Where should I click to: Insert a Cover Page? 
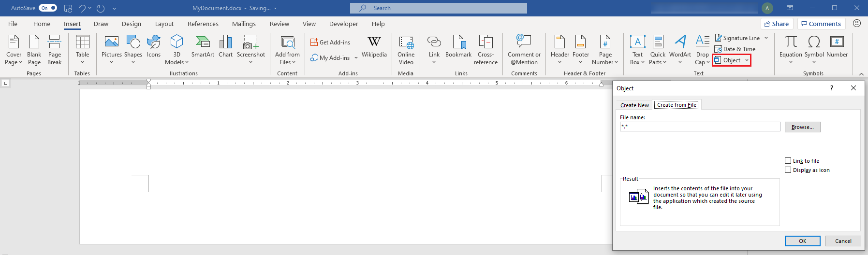[14, 50]
